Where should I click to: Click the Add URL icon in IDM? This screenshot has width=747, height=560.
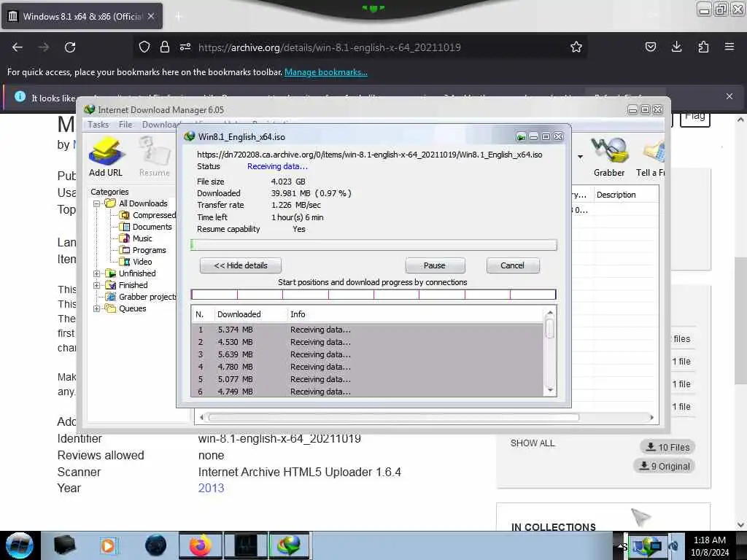[106, 157]
